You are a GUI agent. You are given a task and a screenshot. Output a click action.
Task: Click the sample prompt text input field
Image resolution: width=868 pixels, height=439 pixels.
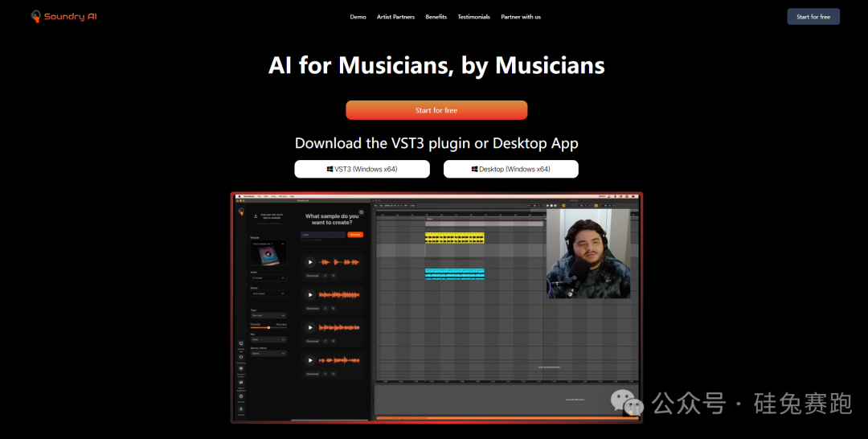point(323,235)
